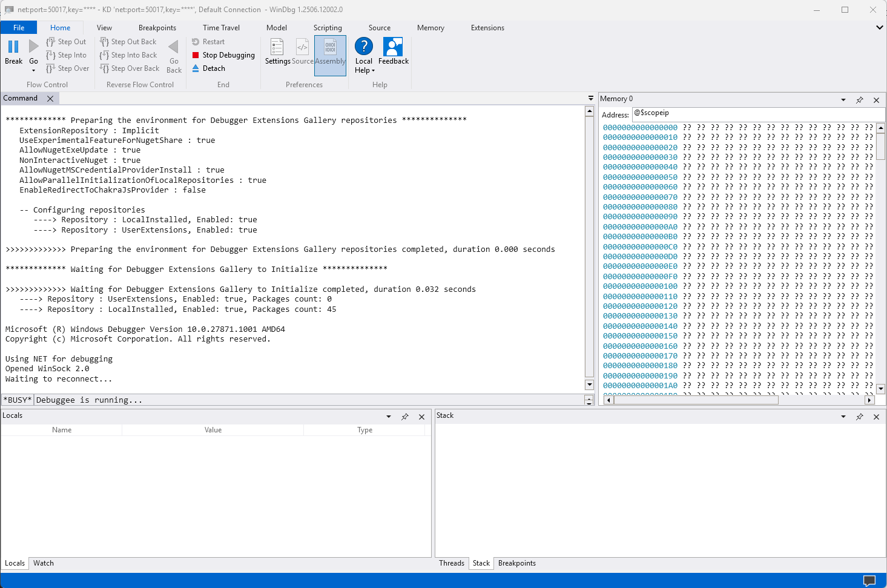Select the Time Travel ribbon tab

(x=221, y=28)
